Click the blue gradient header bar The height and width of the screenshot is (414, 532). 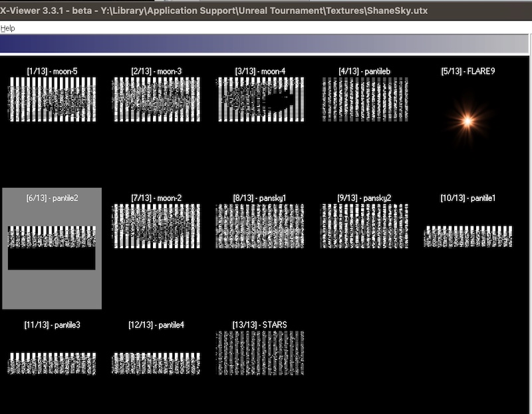point(266,44)
